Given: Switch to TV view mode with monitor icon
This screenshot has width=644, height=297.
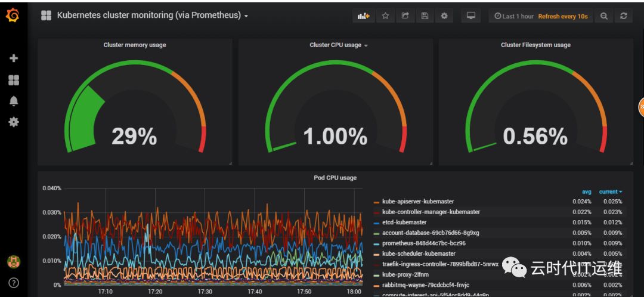Looking at the screenshot, I should pos(471,16).
